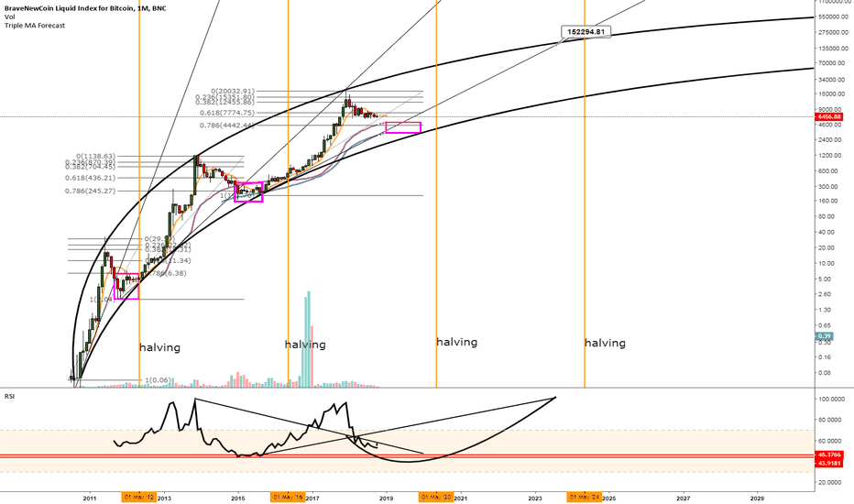
Task: Select the halving text beside the 2012 line
Action: (x=160, y=347)
